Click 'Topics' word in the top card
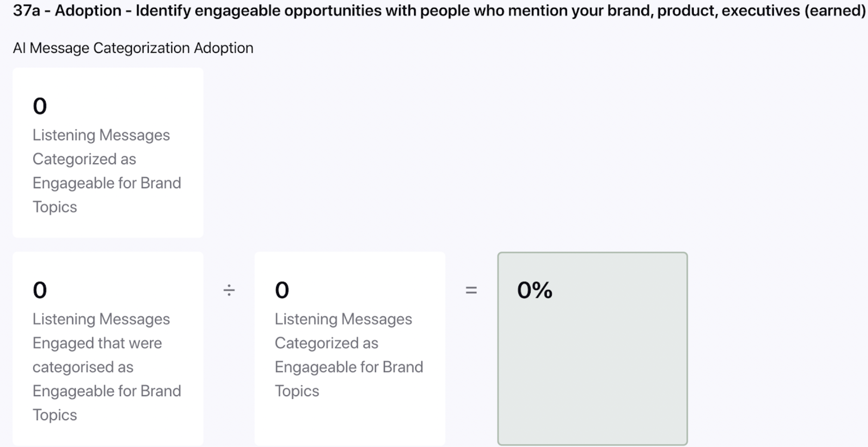The height and width of the screenshot is (447, 868). coord(55,207)
